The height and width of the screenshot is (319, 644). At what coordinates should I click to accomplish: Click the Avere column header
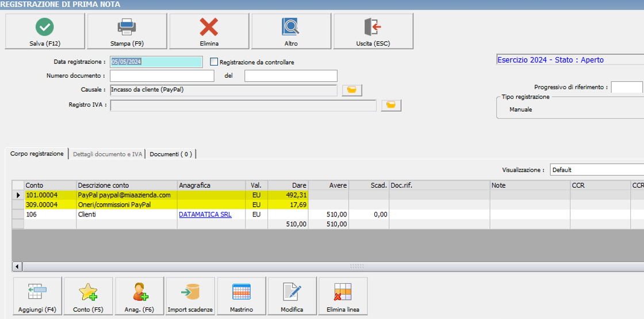tap(328, 185)
